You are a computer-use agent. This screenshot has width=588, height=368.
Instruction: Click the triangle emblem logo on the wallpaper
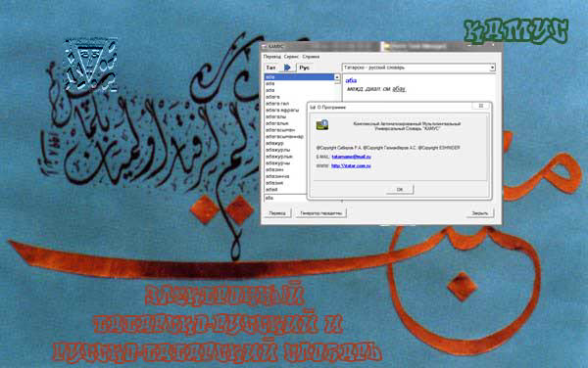pos(90,65)
